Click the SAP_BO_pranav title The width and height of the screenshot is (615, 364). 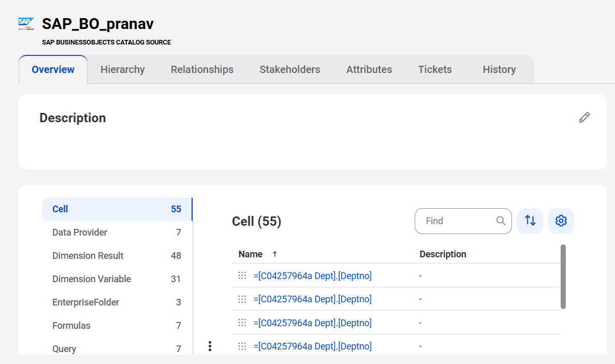pos(98,24)
